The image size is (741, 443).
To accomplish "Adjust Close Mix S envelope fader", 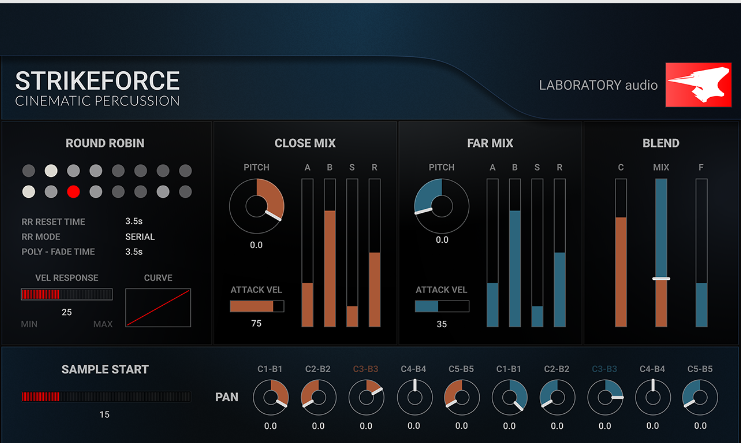I will click(x=352, y=252).
